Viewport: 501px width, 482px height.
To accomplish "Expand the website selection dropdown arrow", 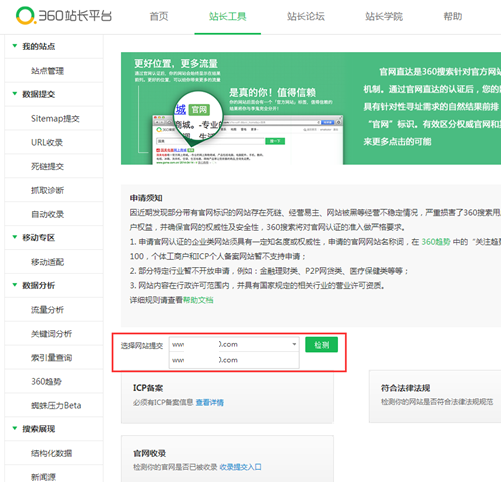I will pyautogui.click(x=294, y=344).
